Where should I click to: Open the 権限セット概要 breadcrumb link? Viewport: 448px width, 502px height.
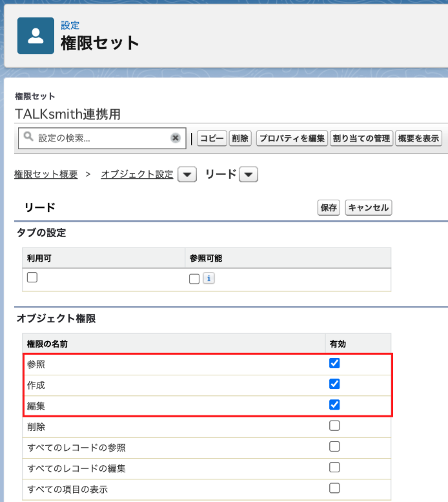point(46,174)
